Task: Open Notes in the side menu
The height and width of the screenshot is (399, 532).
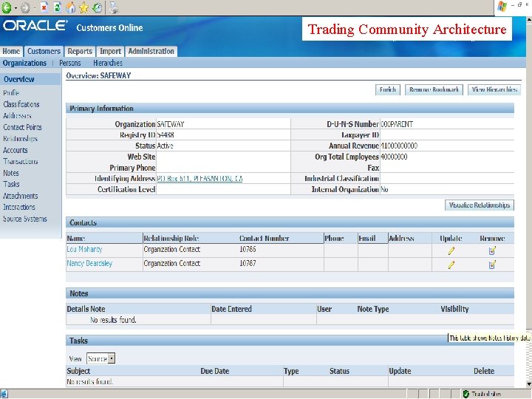Action: point(11,173)
